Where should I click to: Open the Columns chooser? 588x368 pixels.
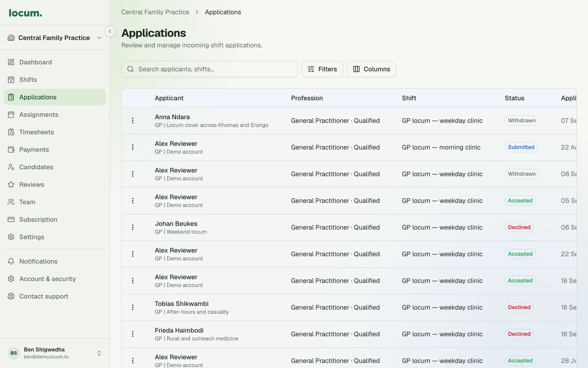[x=371, y=69]
